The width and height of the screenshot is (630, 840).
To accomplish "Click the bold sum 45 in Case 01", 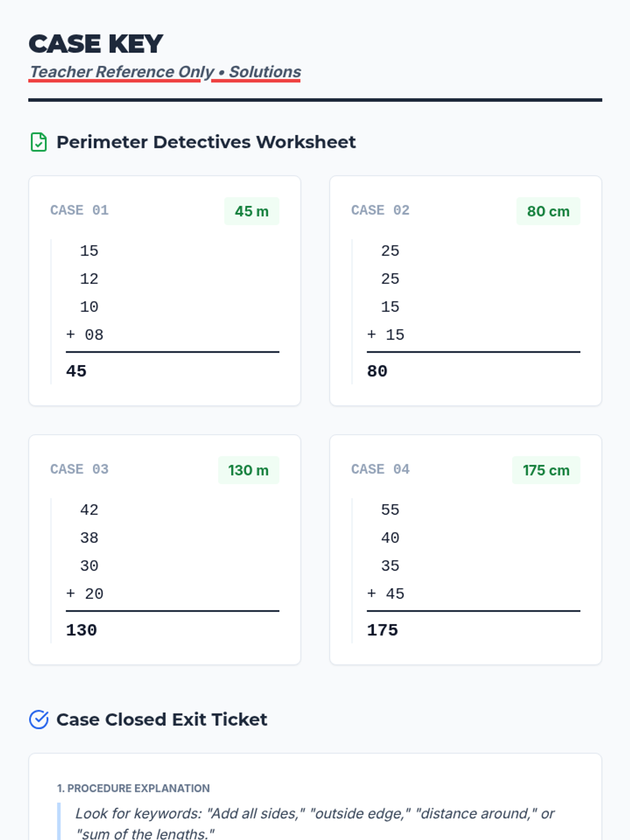I will click(x=76, y=371).
